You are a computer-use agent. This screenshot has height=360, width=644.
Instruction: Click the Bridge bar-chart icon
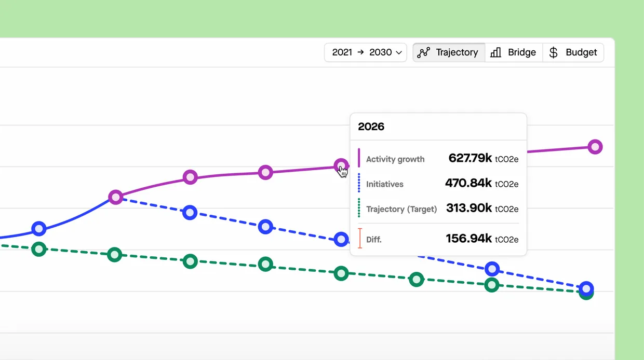pyautogui.click(x=494, y=52)
